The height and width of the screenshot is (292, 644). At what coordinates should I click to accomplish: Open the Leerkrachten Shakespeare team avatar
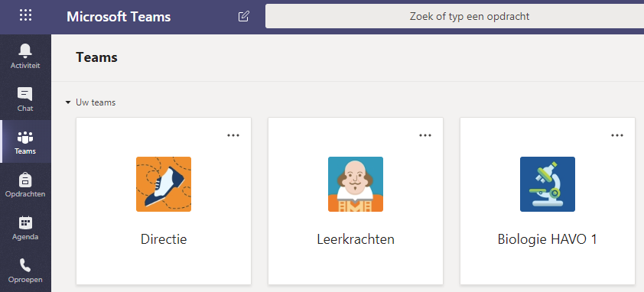coord(356,184)
